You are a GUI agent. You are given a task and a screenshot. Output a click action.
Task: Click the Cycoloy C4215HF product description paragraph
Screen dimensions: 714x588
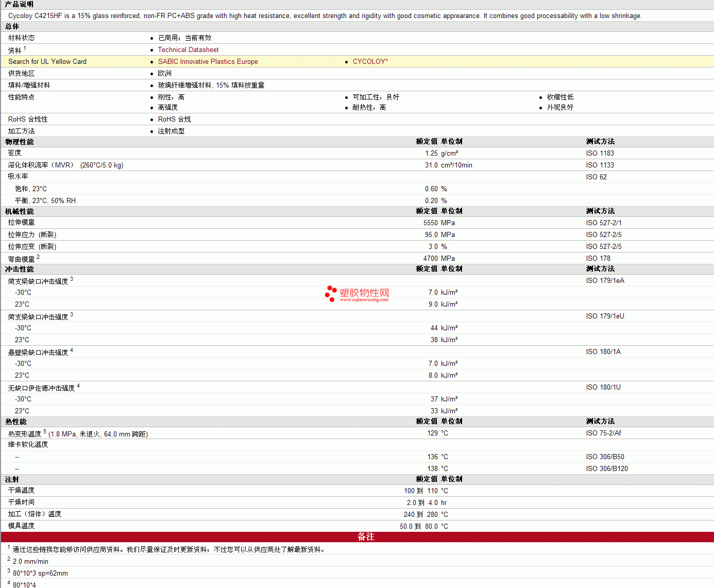click(x=325, y=15)
